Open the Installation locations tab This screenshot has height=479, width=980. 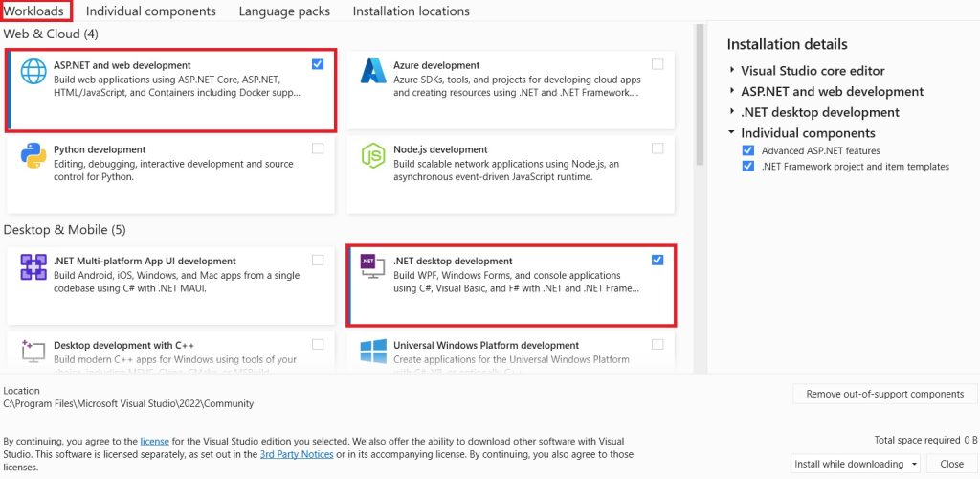click(412, 11)
